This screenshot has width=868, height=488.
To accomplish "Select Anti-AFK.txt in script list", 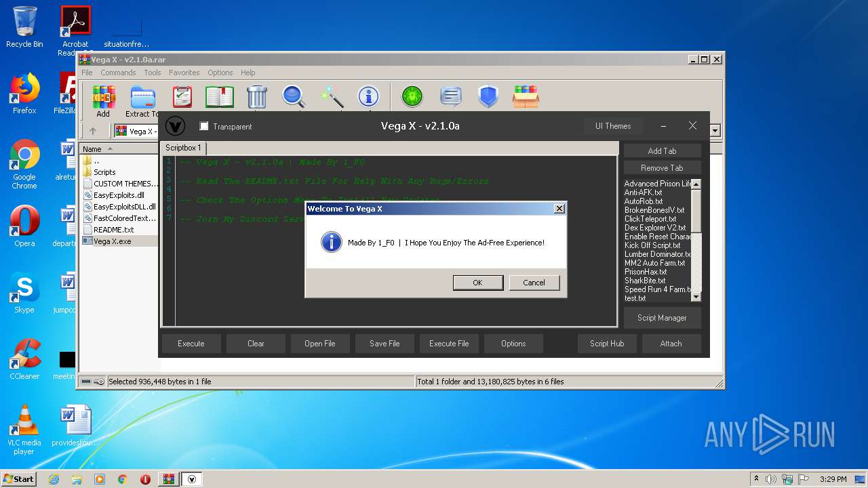I will coord(644,192).
